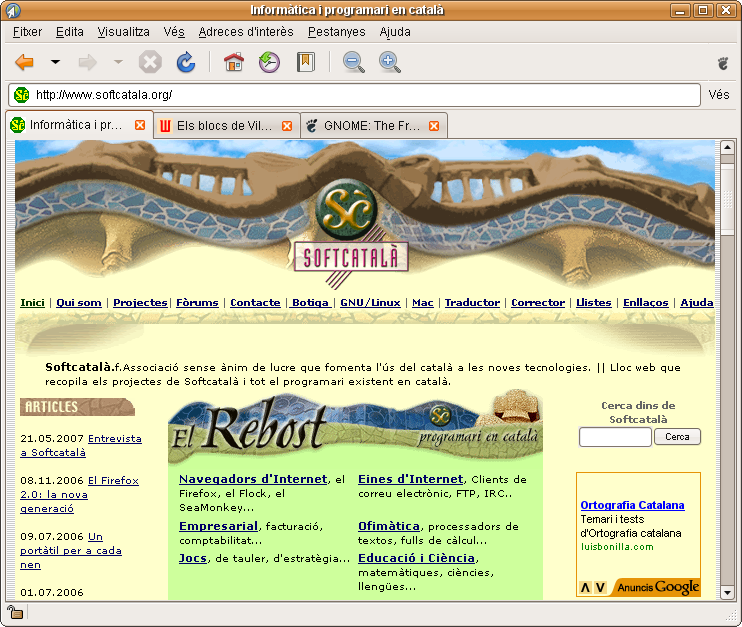Click the ad previous arrow button
Viewport: 742px width, 627px height.
click(585, 587)
